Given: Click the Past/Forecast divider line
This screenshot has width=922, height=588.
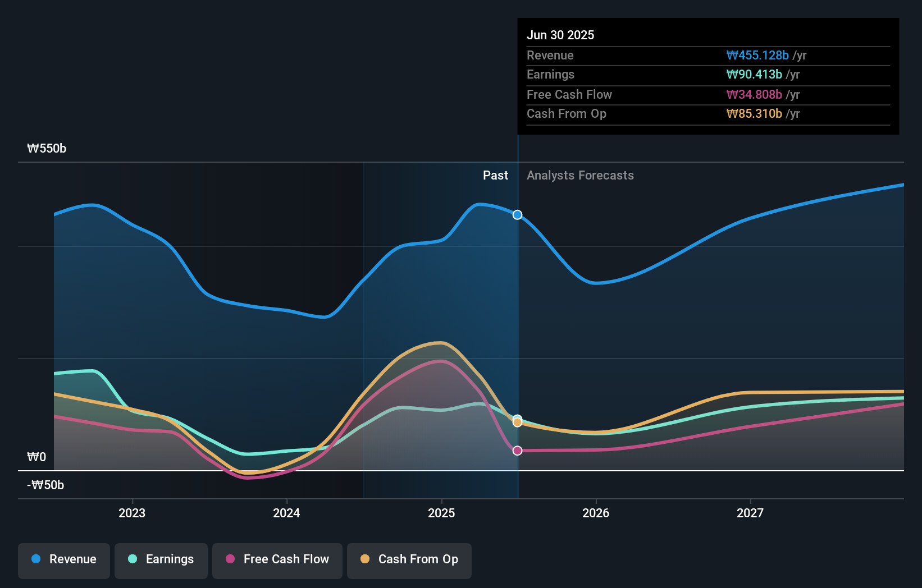Looking at the screenshot, I should (x=518, y=309).
